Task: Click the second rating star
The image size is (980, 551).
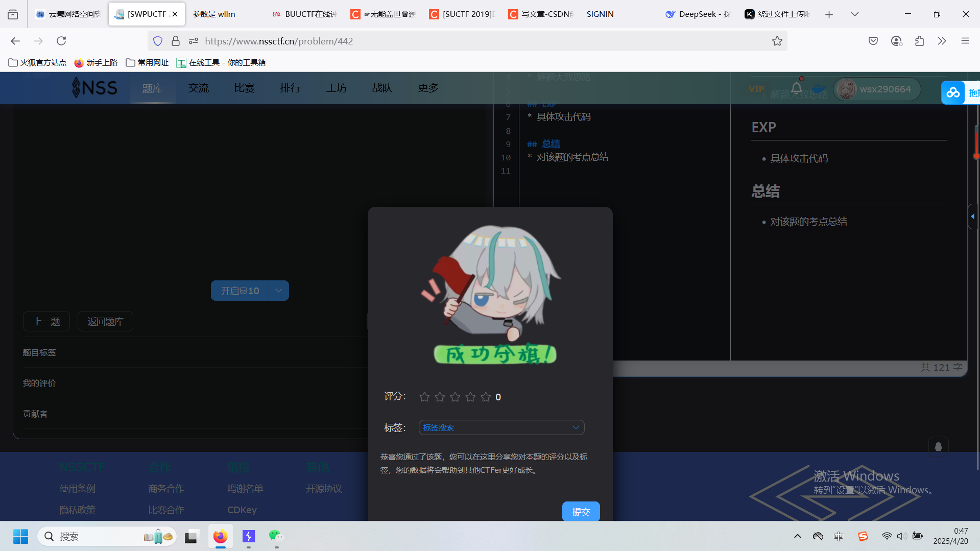Action: (x=440, y=397)
